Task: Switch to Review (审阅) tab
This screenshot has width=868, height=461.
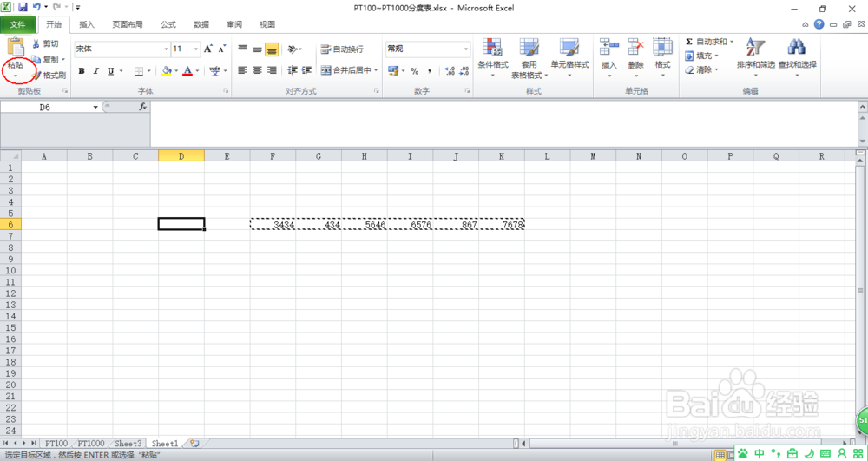Action: tap(234, 25)
